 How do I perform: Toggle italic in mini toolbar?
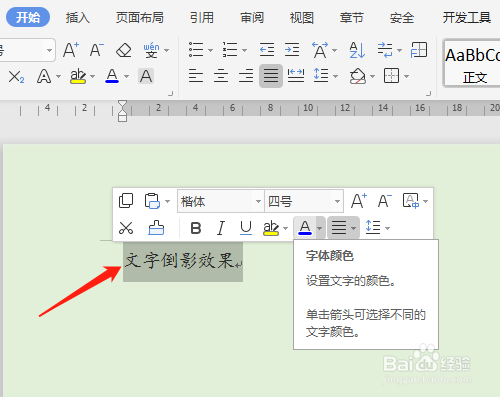[x=221, y=228]
